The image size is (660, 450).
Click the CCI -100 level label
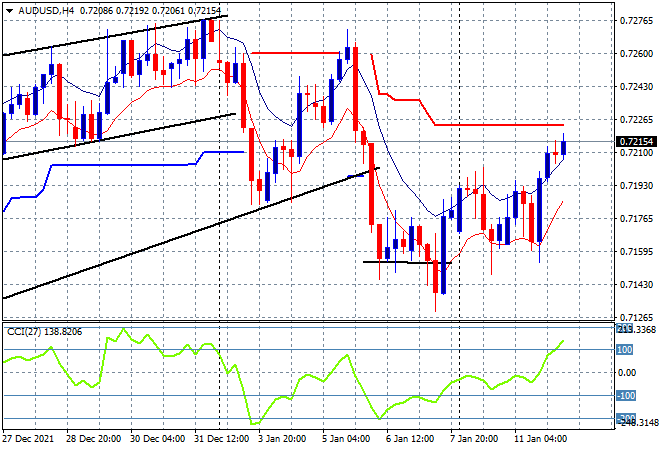(x=625, y=396)
